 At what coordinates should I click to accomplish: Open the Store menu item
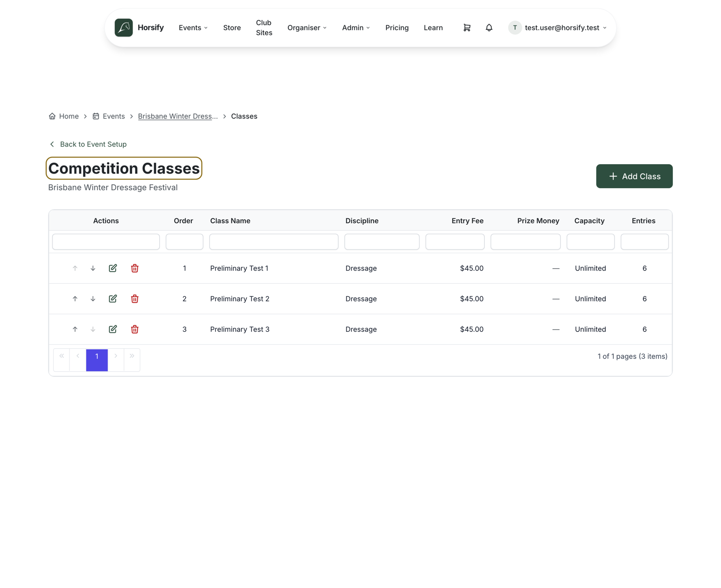tap(232, 28)
